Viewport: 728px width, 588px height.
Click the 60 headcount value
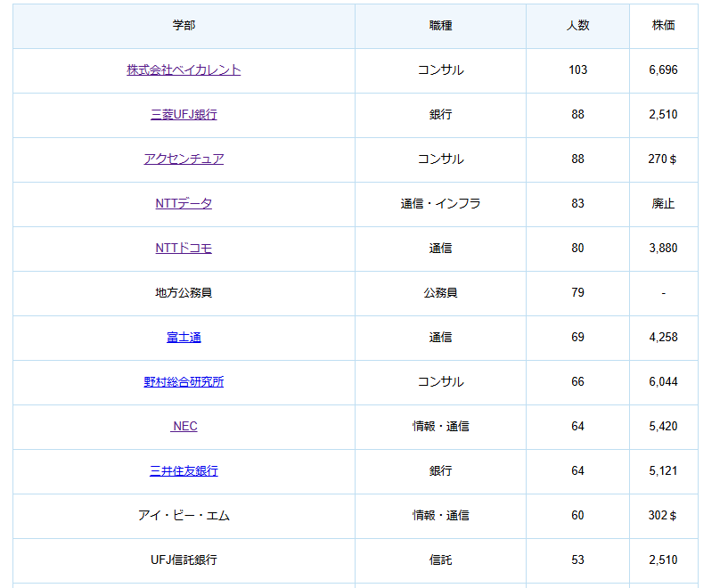click(577, 516)
